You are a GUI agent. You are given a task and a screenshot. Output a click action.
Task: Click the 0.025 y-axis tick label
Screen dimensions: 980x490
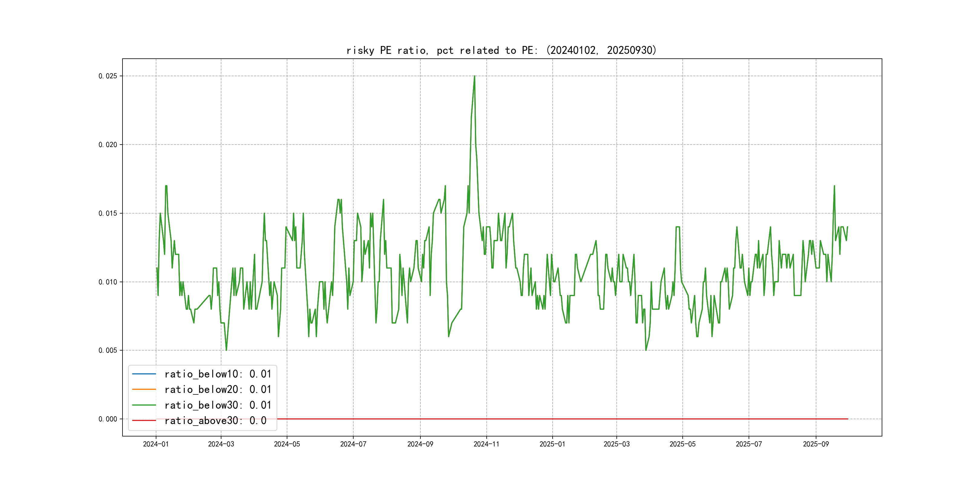[x=108, y=76]
